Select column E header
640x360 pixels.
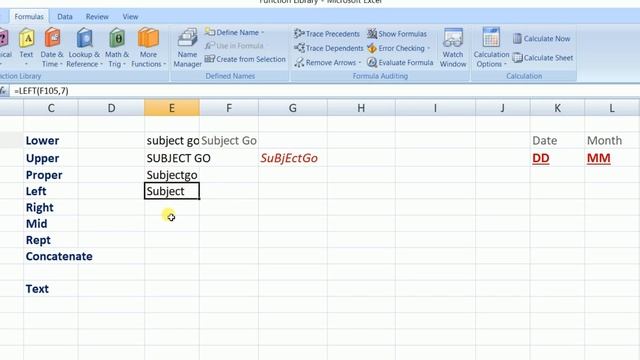[172, 108]
